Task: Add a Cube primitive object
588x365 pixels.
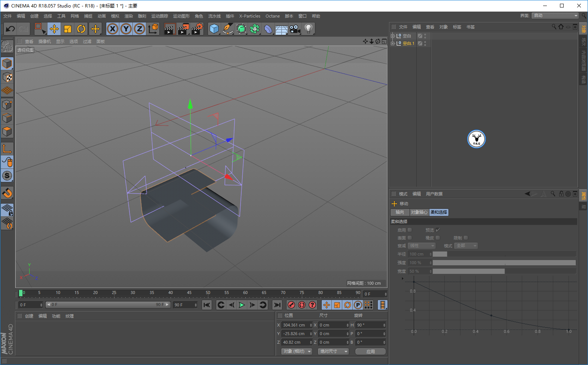Action: (214, 29)
